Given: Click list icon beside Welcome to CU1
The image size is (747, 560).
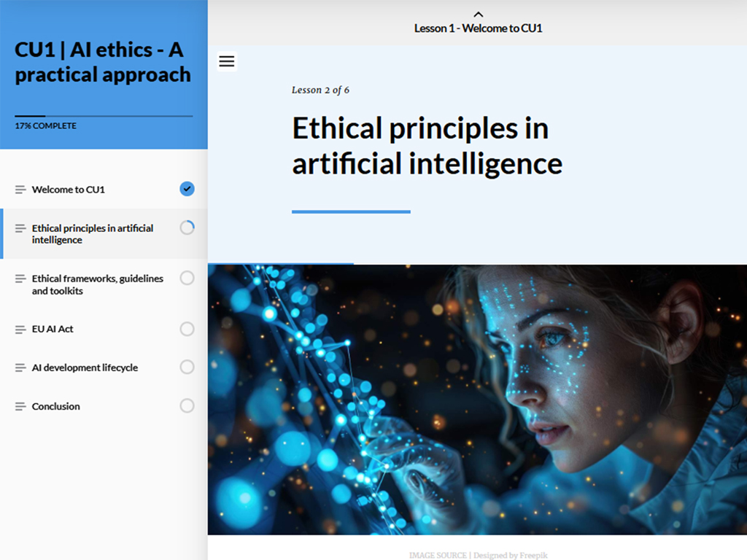Looking at the screenshot, I should coord(20,190).
